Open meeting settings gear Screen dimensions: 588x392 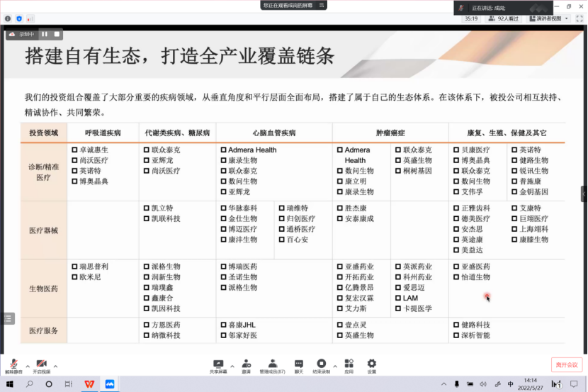(x=372, y=366)
